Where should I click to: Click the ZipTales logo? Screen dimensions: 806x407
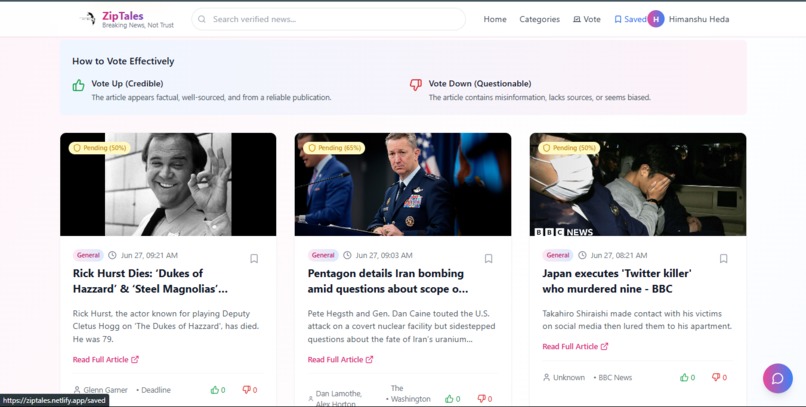[127, 19]
